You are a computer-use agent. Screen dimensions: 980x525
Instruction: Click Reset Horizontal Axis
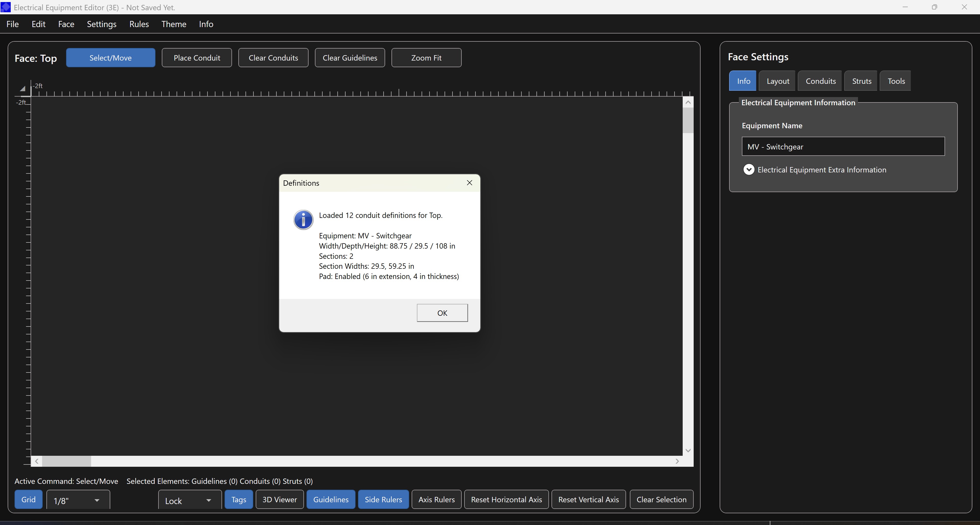(506, 499)
